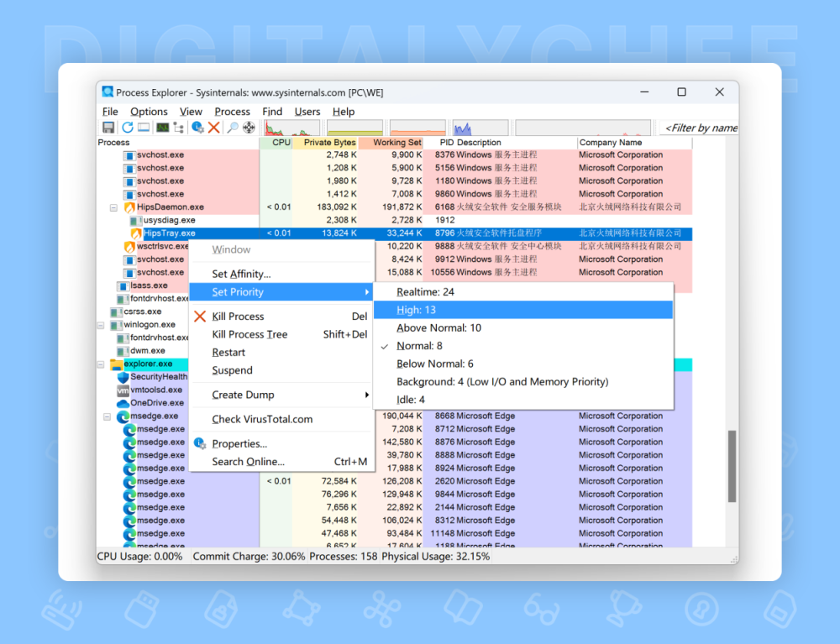Choose Suspend from context menu
Screen dimensions: 840x644
281,370
